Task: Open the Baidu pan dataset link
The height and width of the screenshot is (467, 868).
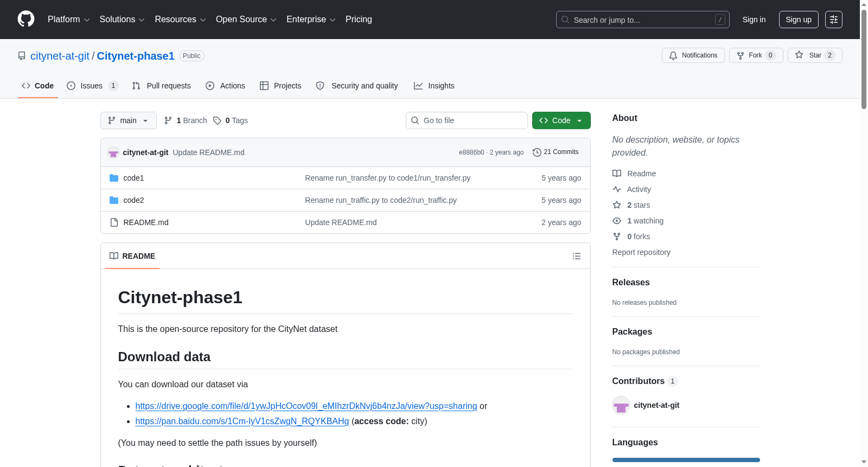Action: click(242, 421)
